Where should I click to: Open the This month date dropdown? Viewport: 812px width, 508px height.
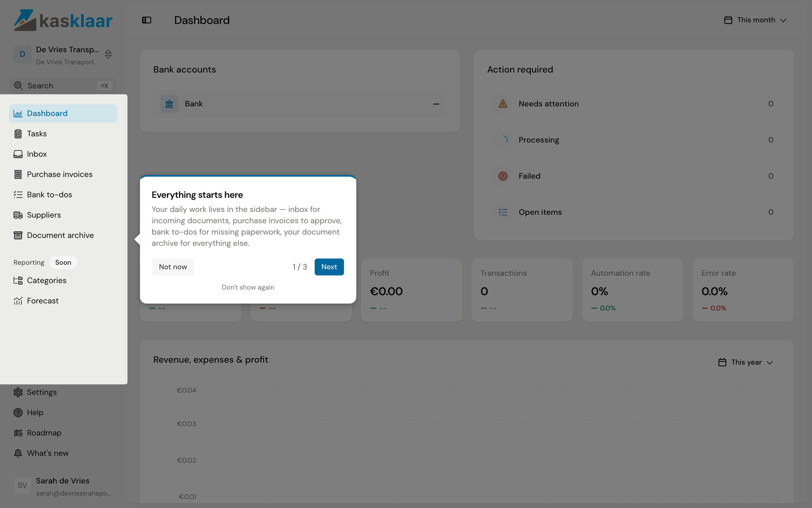coord(755,20)
